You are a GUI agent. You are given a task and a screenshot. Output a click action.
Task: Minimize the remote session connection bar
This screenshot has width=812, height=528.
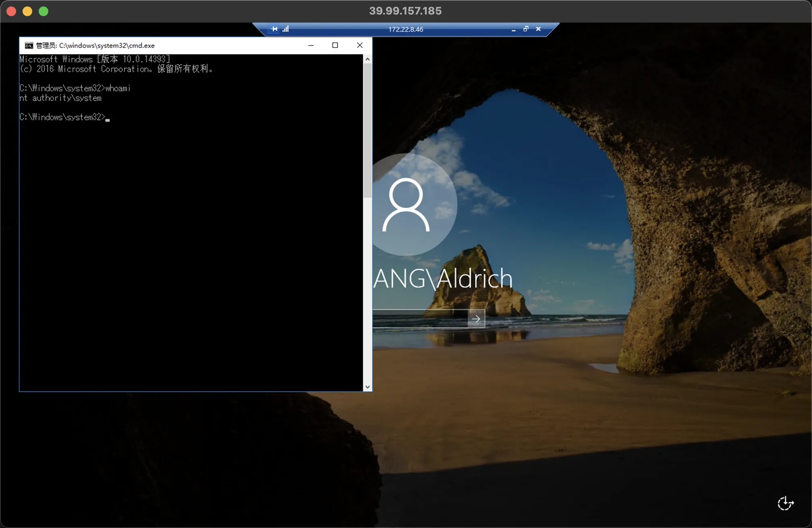click(x=513, y=29)
